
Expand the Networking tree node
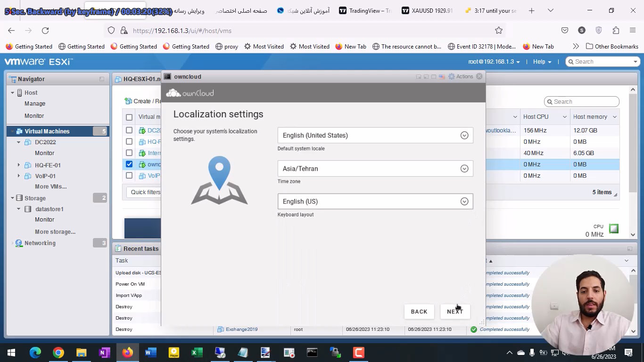(12, 243)
